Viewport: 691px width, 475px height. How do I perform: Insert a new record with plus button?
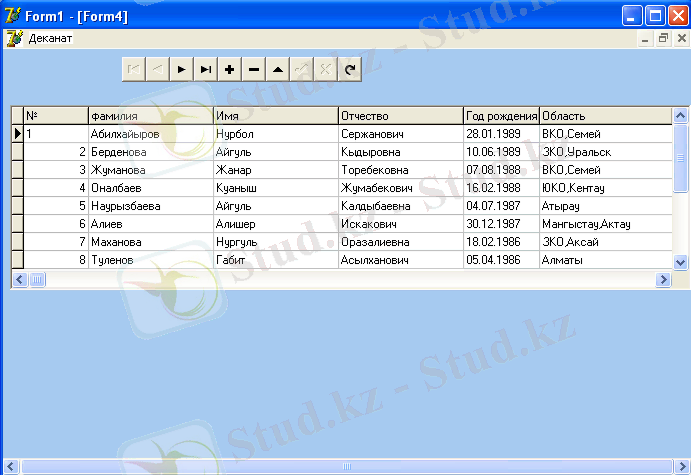(229, 69)
